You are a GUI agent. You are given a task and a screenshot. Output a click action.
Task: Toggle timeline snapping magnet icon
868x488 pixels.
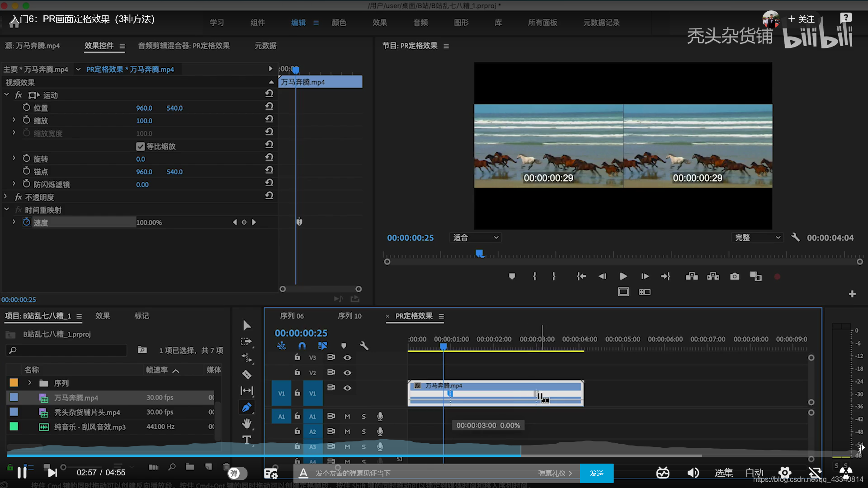click(x=302, y=346)
